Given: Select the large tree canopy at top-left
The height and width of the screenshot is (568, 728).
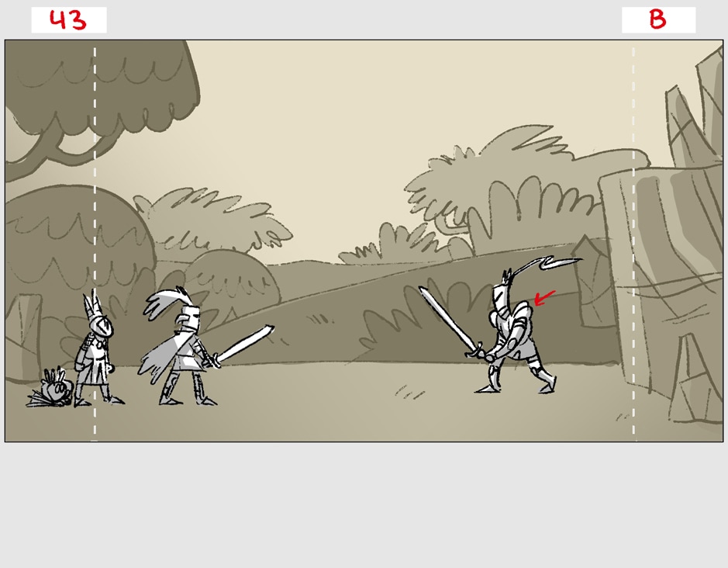Looking at the screenshot, I should point(101,85).
